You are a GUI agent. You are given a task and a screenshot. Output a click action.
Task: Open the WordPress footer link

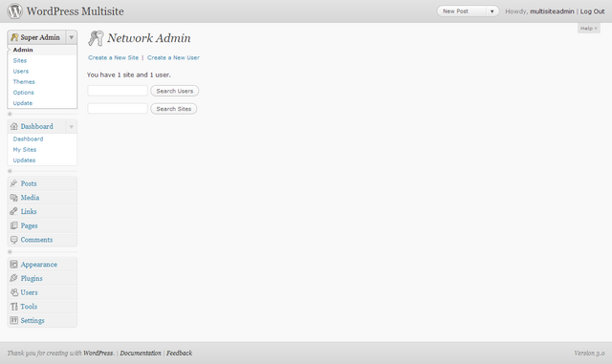(x=98, y=353)
